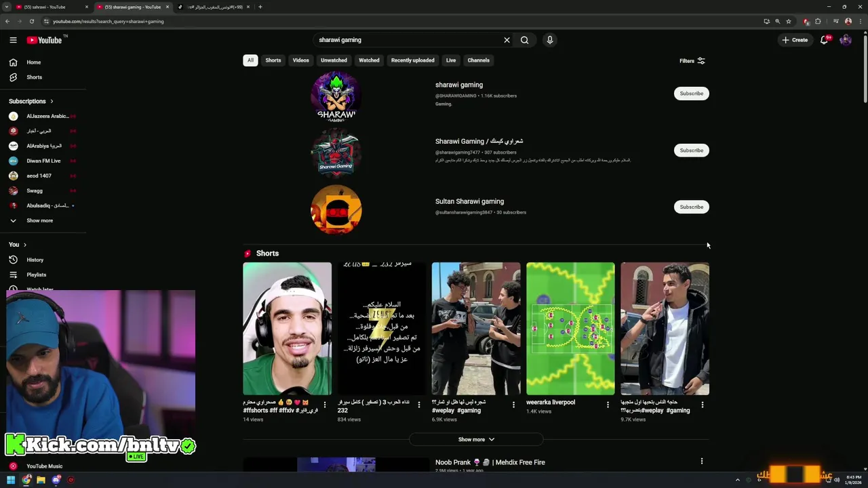Open sharawi gaming channel avatar
868x488 pixels.
[x=336, y=96]
